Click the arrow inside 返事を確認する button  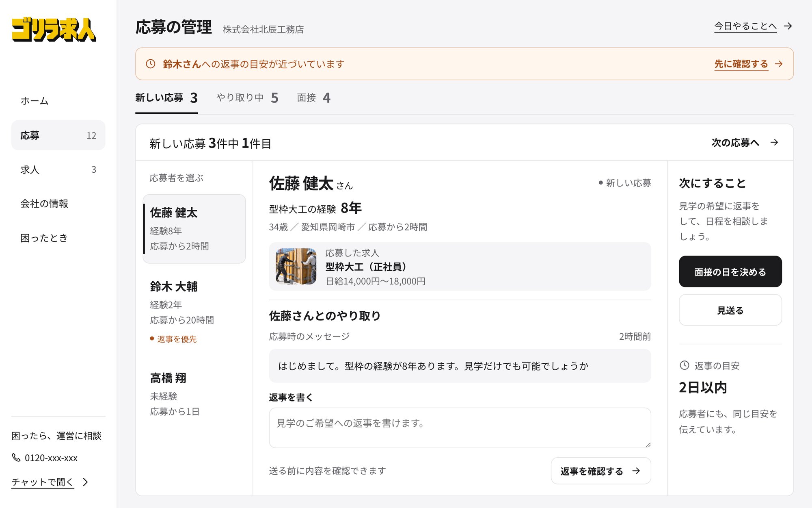(636, 471)
